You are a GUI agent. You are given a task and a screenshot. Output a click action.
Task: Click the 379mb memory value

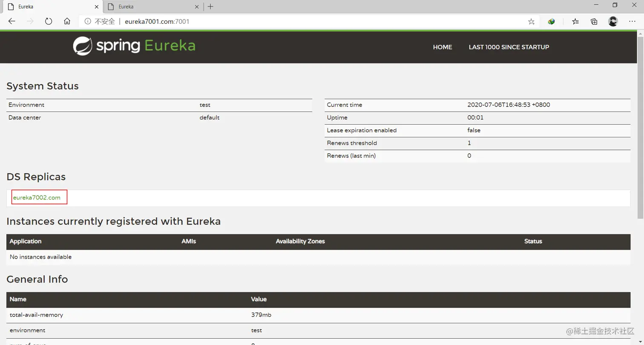point(261,315)
